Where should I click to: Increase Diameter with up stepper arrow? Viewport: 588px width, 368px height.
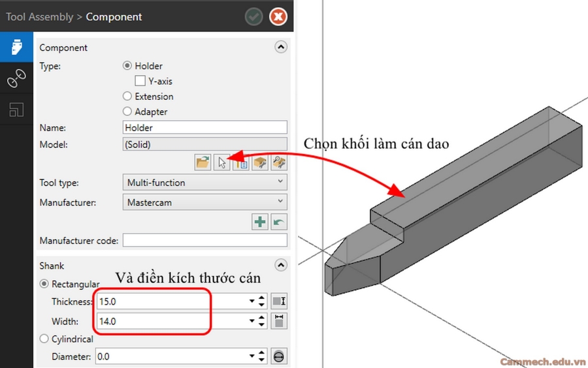pos(262,353)
